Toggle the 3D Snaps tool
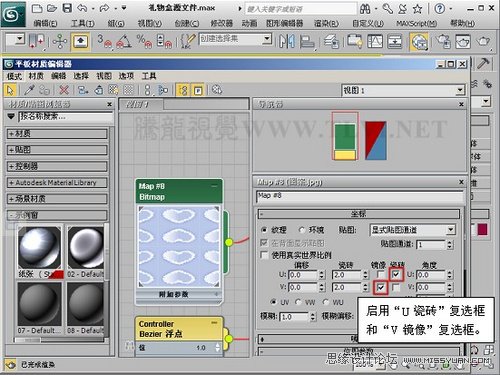This screenshot has width=500, height=375. 104,41
